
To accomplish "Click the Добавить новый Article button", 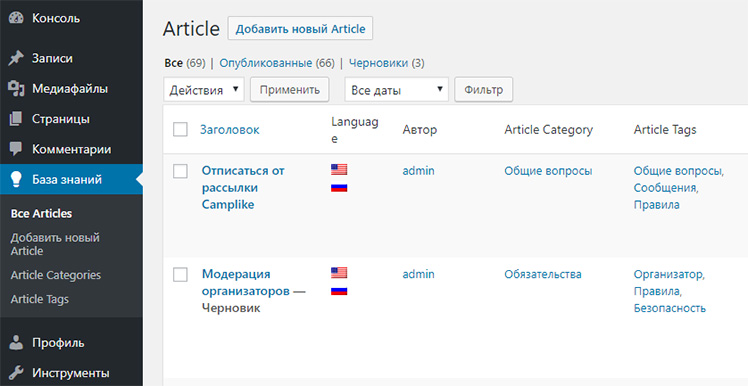I will pyautogui.click(x=300, y=29).
